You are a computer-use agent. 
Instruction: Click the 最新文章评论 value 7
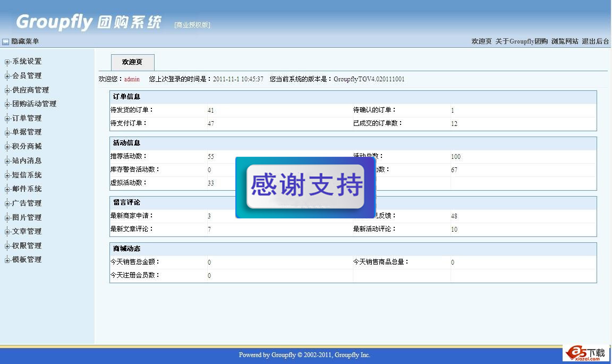pyautogui.click(x=210, y=229)
